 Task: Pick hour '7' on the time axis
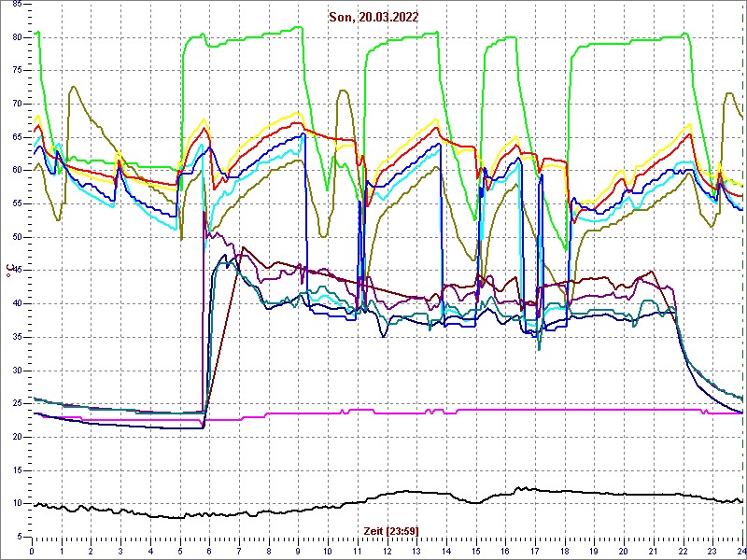pos(239,550)
